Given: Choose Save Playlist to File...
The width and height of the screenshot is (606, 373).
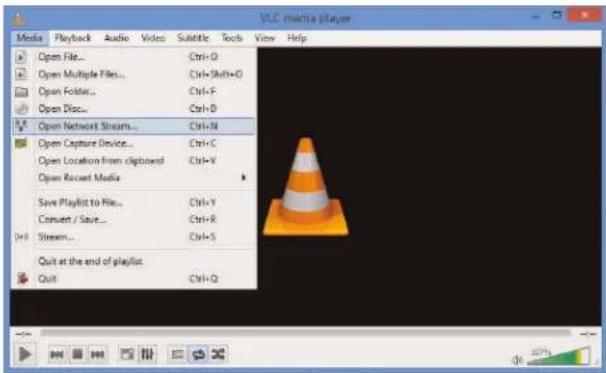Looking at the screenshot, I should pos(134,202).
